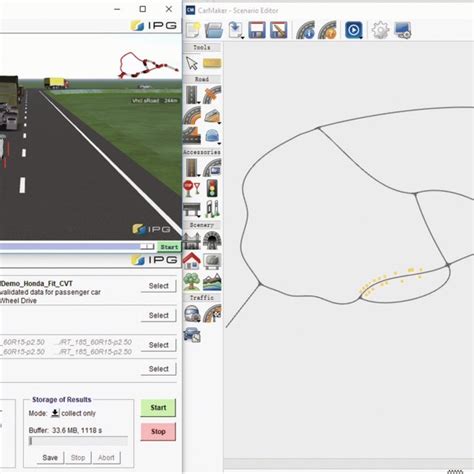Select the billboard scenery tool
The image size is (474, 474).
[x=212, y=261]
